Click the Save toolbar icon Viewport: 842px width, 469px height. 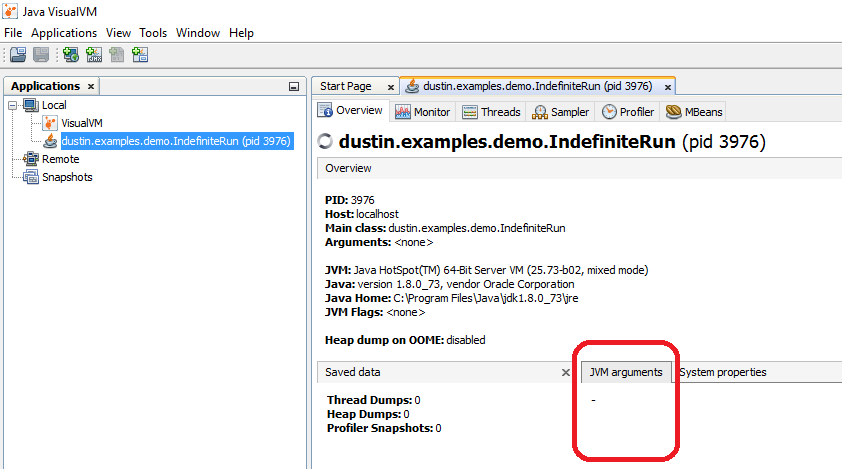pyautogui.click(x=41, y=54)
